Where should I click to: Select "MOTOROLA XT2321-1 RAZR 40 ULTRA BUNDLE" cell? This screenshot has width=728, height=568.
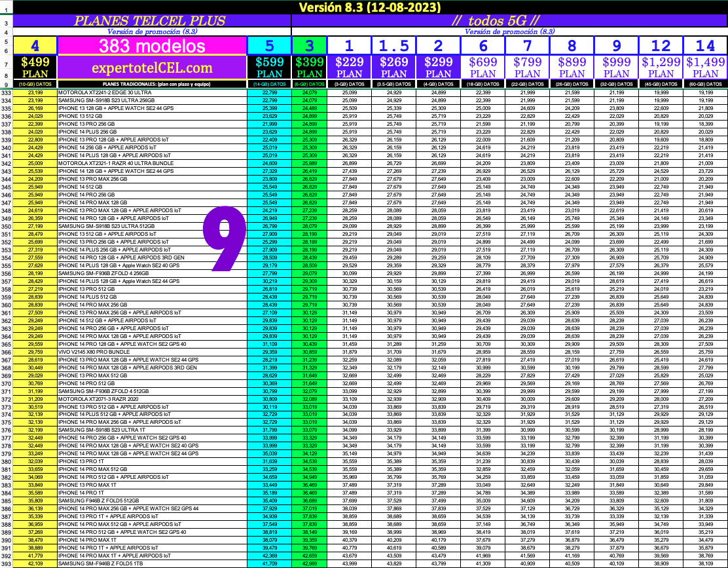[x=152, y=164]
